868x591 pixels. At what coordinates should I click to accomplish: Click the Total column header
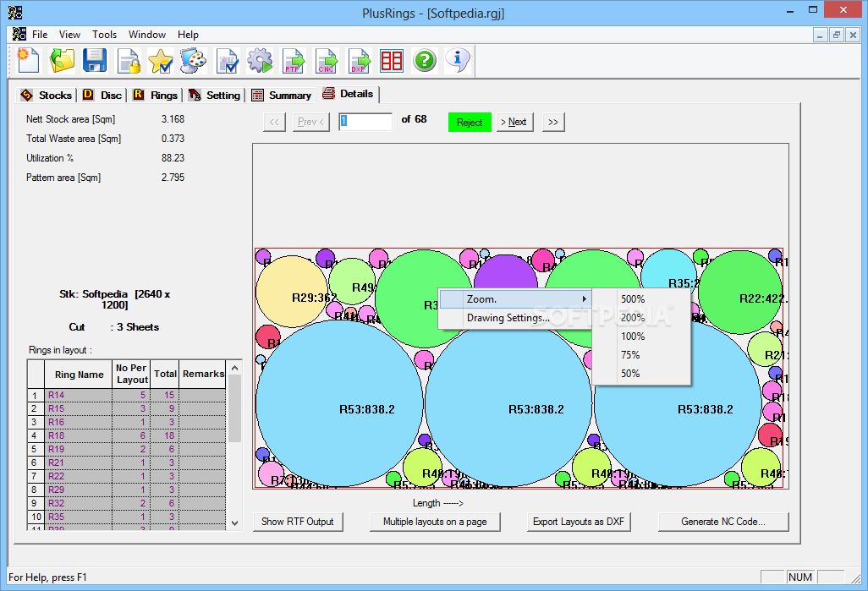click(165, 374)
